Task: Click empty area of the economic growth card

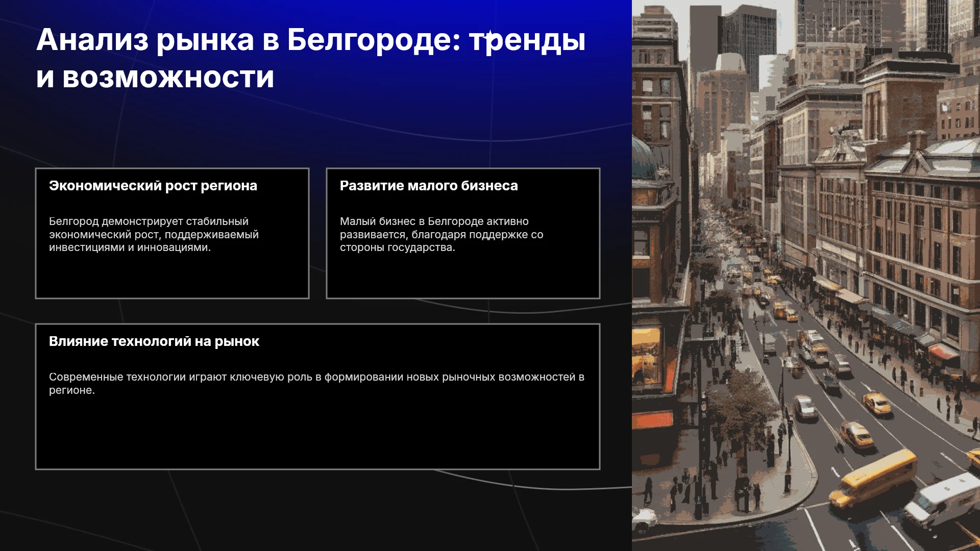Action: point(172,275)
